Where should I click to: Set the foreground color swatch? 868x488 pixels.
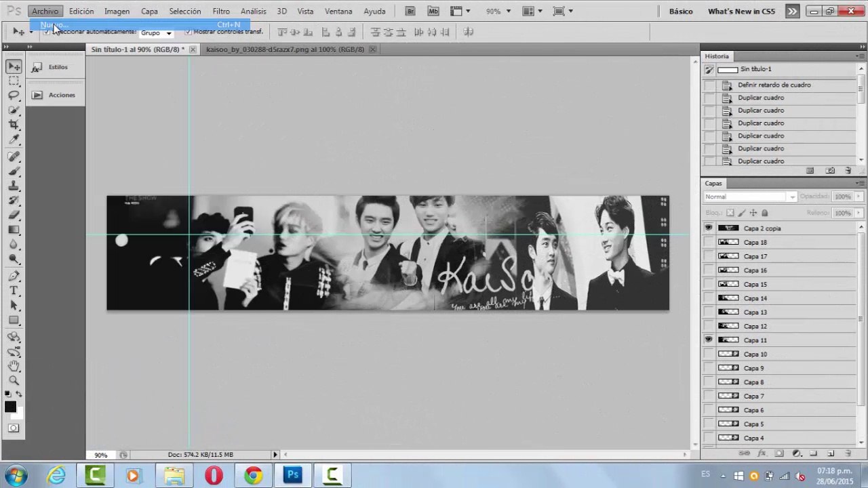click(10, 407)
